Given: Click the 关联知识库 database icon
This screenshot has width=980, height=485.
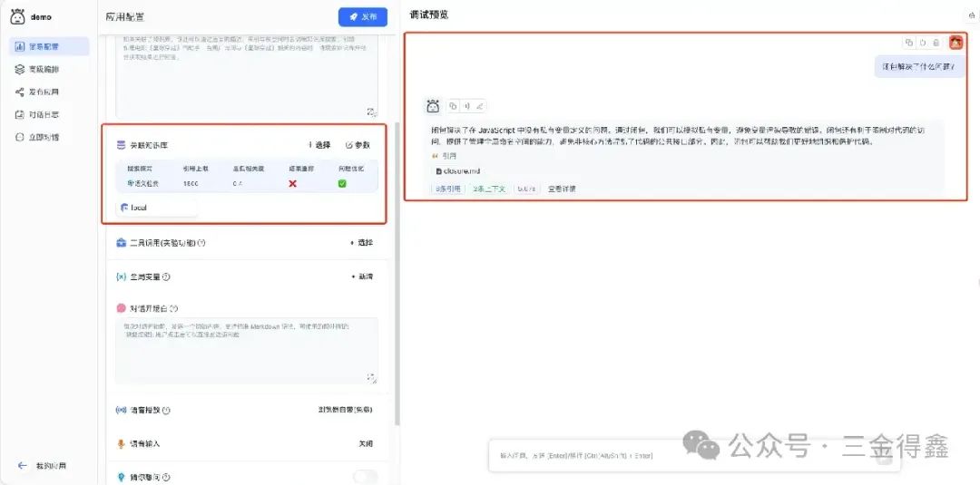Looking at the screenshot, I should (x=121, y=145).
